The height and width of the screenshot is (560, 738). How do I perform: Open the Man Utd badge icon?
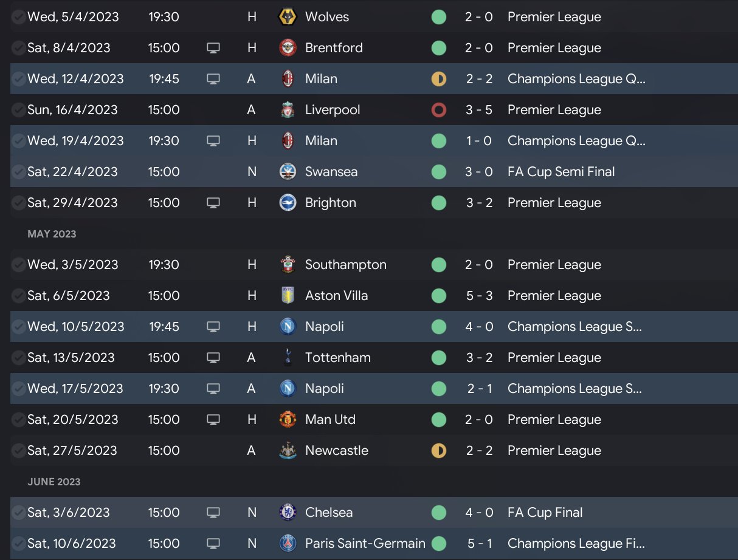pos(288,420)
